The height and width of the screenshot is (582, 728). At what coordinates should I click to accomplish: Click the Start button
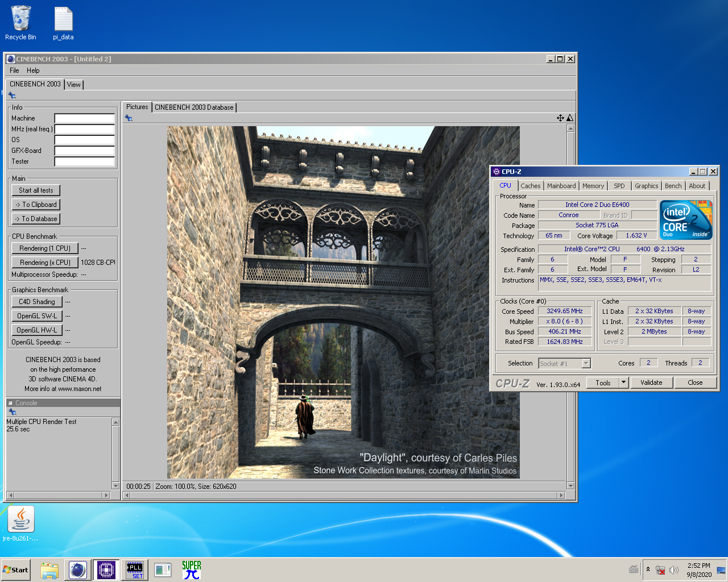pyautogui.click(x=15, y=570)
